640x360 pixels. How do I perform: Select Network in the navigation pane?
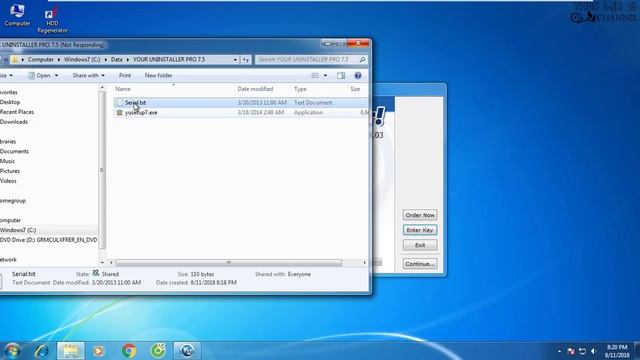point(8,260)
